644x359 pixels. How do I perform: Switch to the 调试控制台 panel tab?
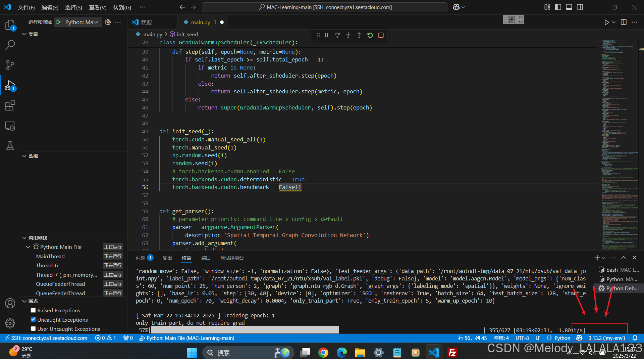click(232, 258)
